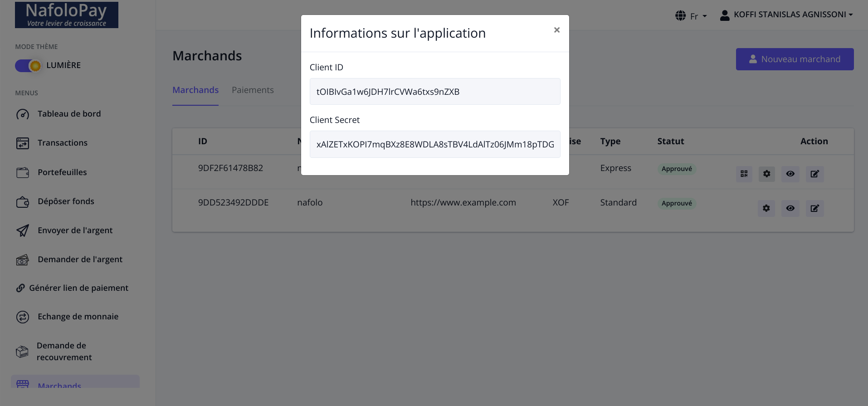Click the Express type cell
This screenshot has width=868, height=406.
[x=615, y=168]
